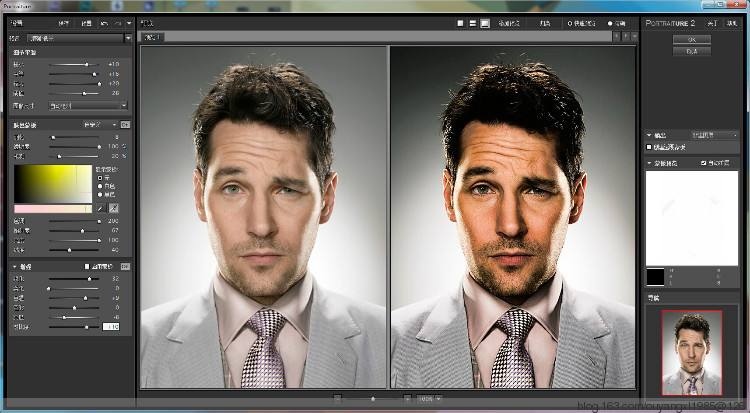Select the side-by-side split preview layout icon

[x=485, y=22]
